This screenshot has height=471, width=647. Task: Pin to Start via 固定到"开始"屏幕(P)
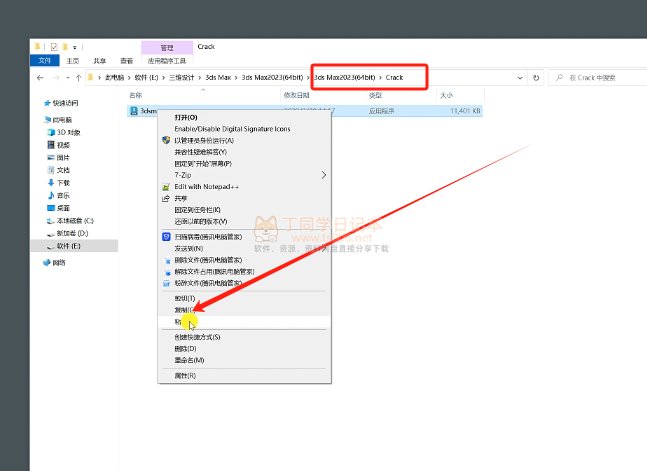203,163
